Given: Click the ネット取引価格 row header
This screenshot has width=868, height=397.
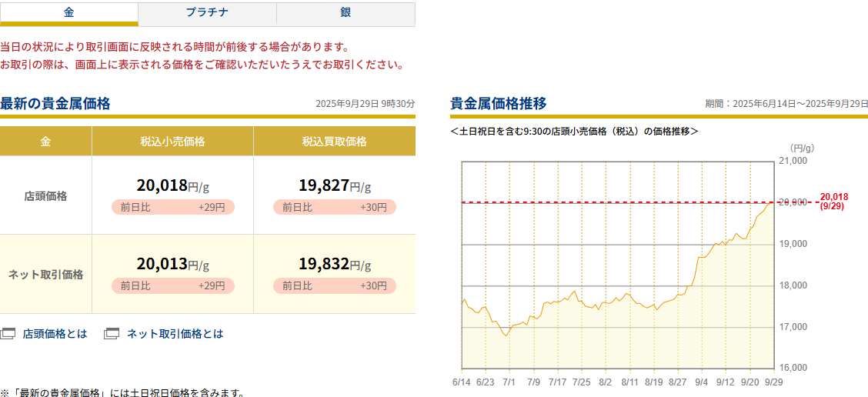Looking at the screenshot, I should tap(45, 274).
